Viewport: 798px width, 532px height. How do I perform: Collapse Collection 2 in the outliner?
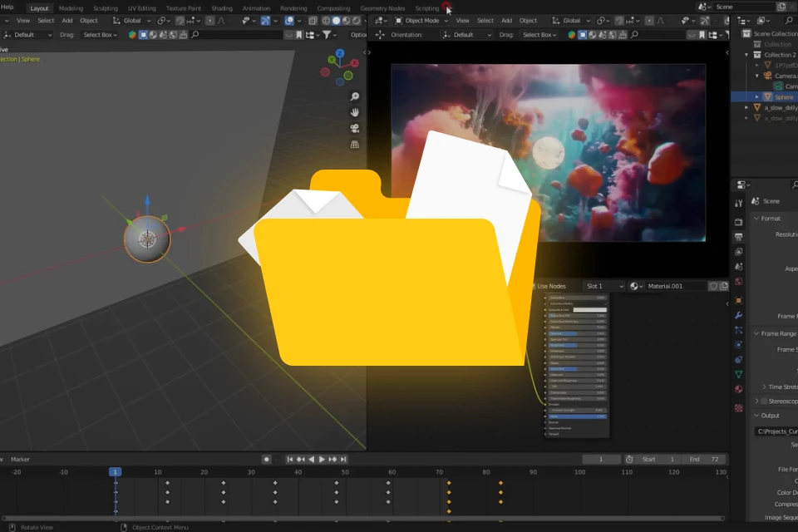pos(746,55)
